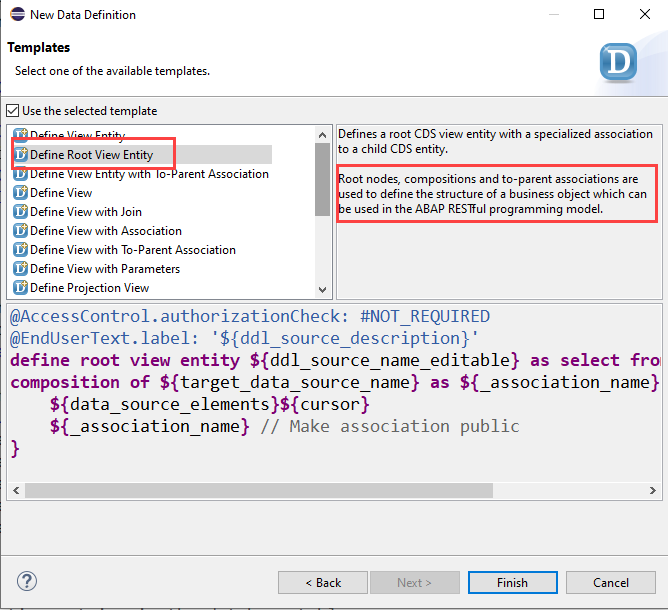668x610 pixels.
Task: Go back with the Back button
Action: (x=323, y=582)
